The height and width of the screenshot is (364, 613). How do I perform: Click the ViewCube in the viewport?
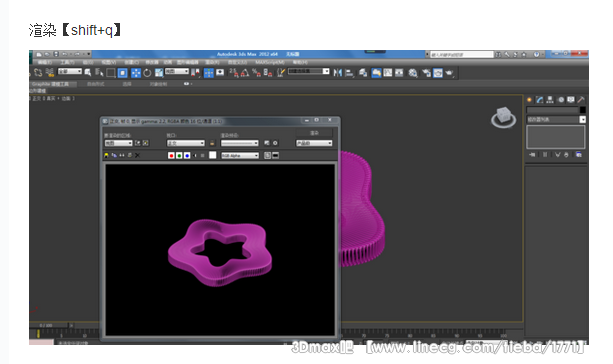[504, 118]
